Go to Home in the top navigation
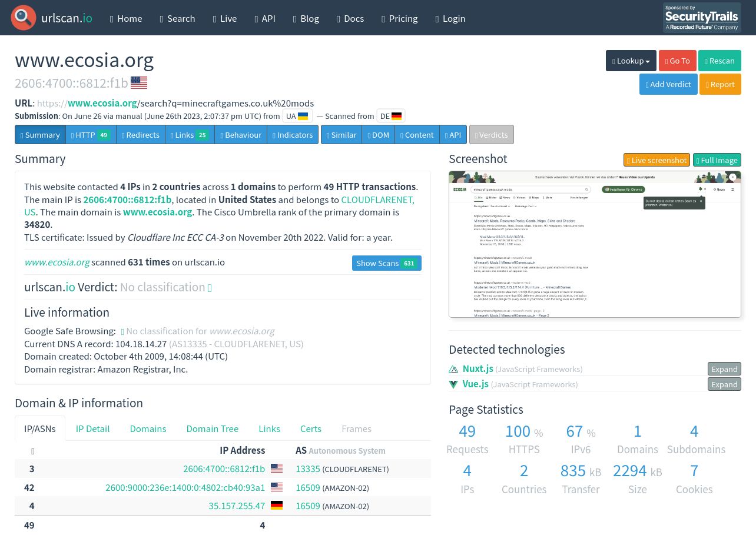 (126, 18)
